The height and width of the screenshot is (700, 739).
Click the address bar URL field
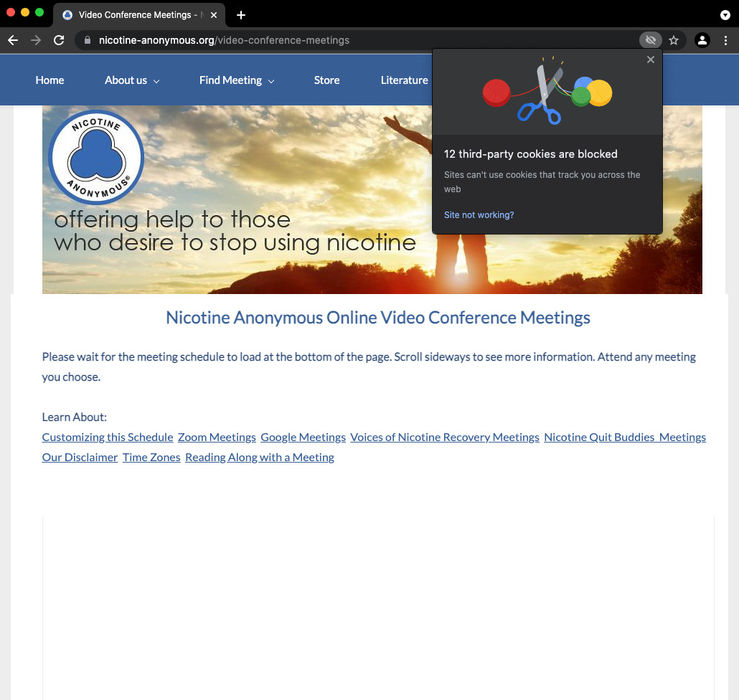point(358,40)
